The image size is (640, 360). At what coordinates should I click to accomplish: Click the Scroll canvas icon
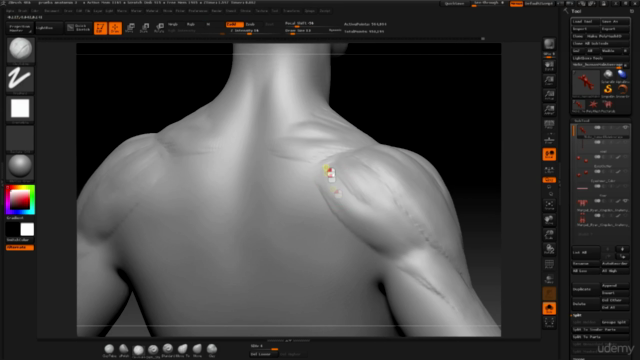[x=549, y=66]
